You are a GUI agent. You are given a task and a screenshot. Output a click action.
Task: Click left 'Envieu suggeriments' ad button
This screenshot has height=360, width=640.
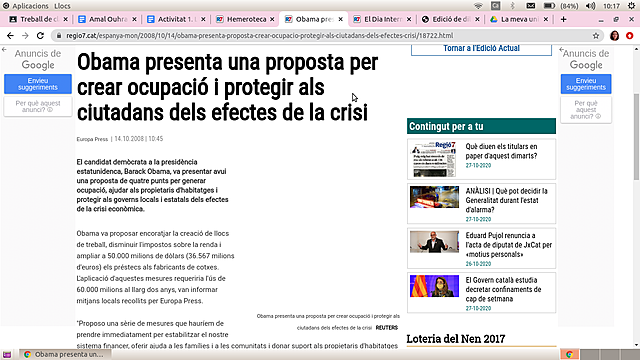point(38,84)
